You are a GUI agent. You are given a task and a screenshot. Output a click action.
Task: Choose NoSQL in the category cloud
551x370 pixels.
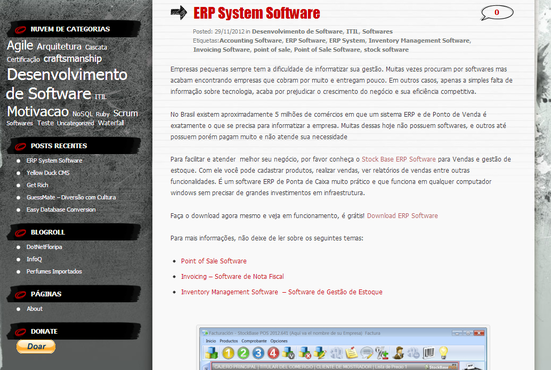(x=82, y=114)
